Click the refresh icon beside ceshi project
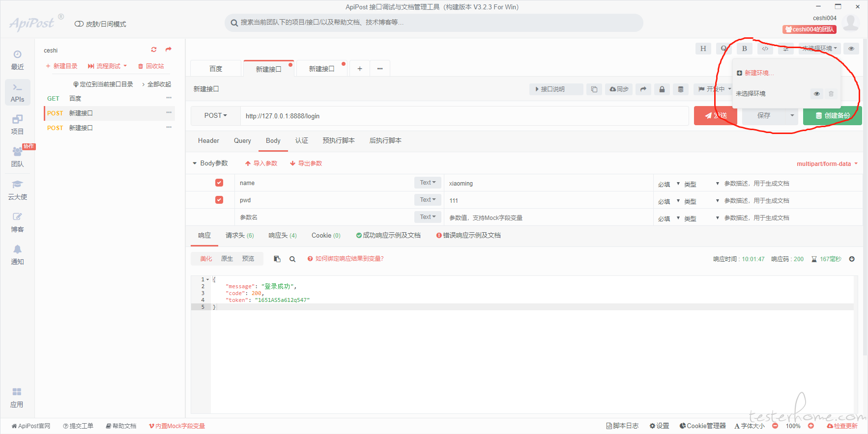The width and height of the screenshot is (868, 434). [154, 50]
